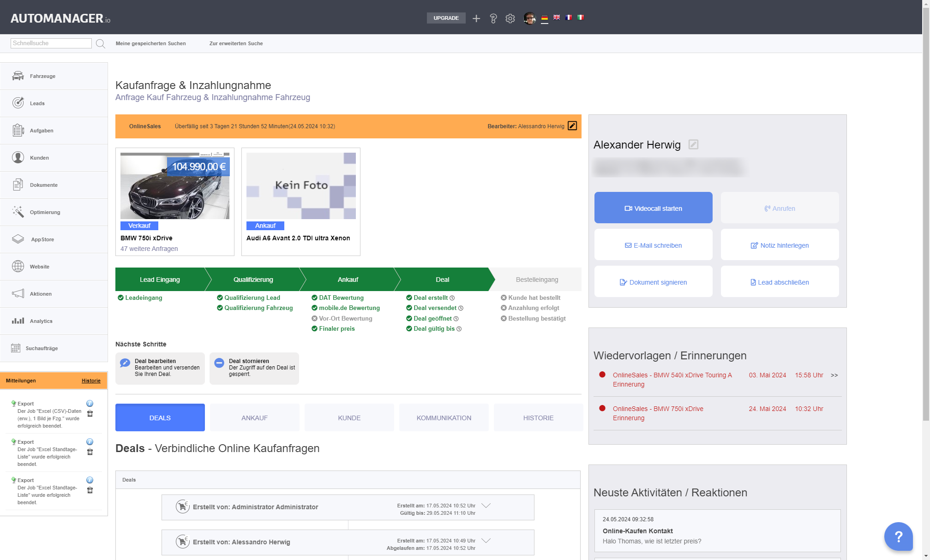Screen dimensions: 930x560
Task: Edit Bearbeiter with the pencil icon
Action: 572,126
